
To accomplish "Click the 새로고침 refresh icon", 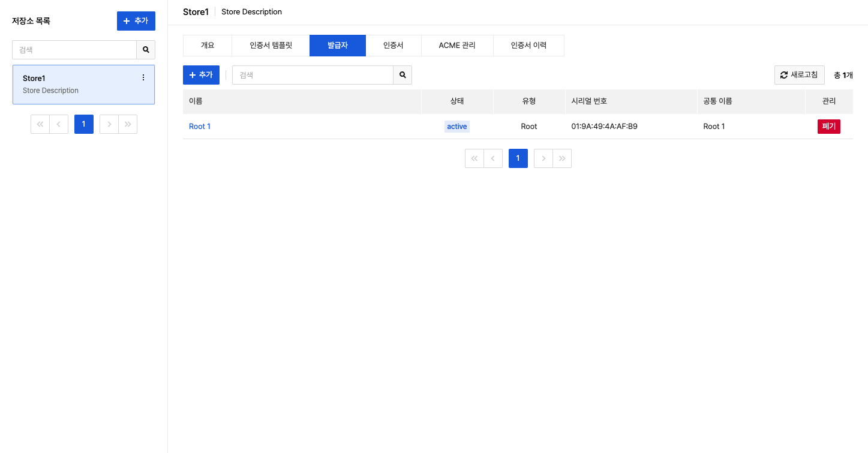I will click(784, 74).
